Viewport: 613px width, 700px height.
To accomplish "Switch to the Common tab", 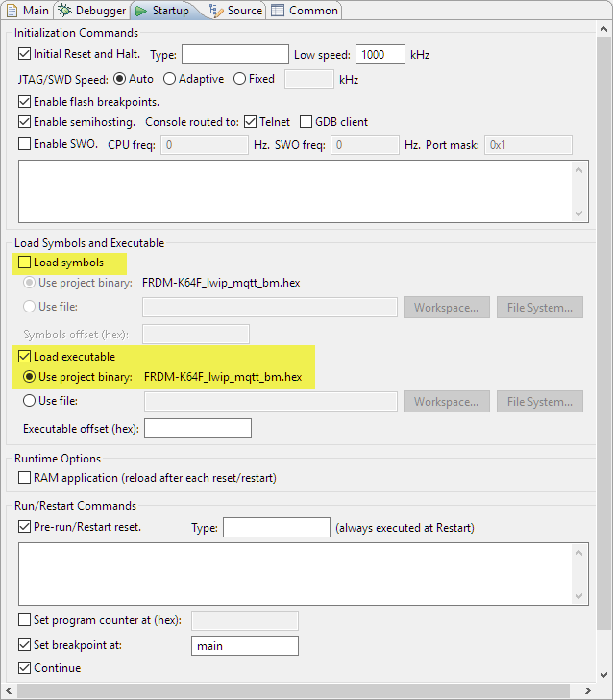I will pyautogui.click(x=305, y=11).
